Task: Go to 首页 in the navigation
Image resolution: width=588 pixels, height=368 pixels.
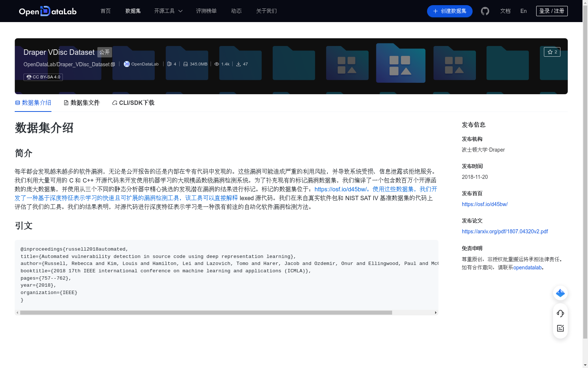Action: coord(105,11)
